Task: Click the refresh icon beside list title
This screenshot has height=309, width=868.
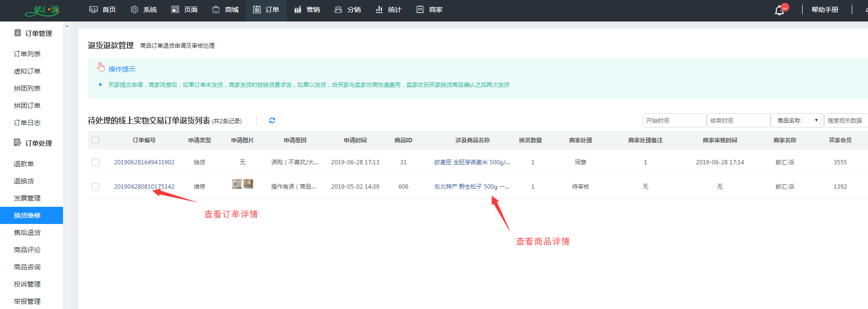Action: [272, 120]
